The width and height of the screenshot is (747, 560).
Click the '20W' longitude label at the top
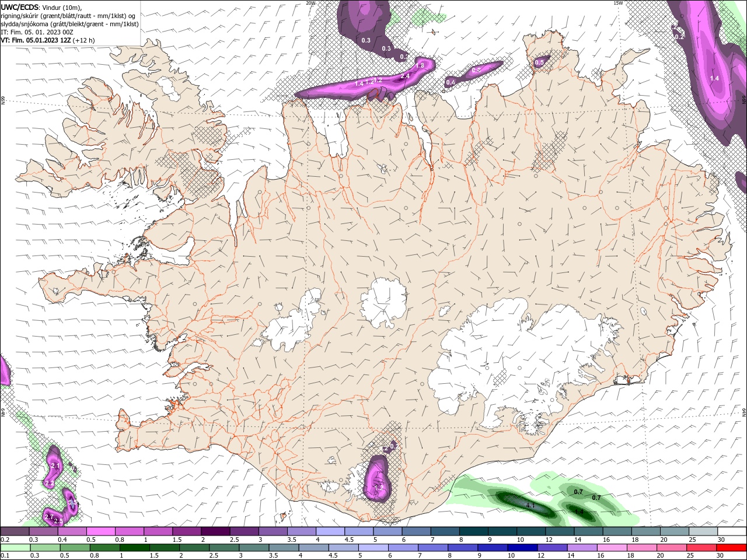(x=310, y=3)
